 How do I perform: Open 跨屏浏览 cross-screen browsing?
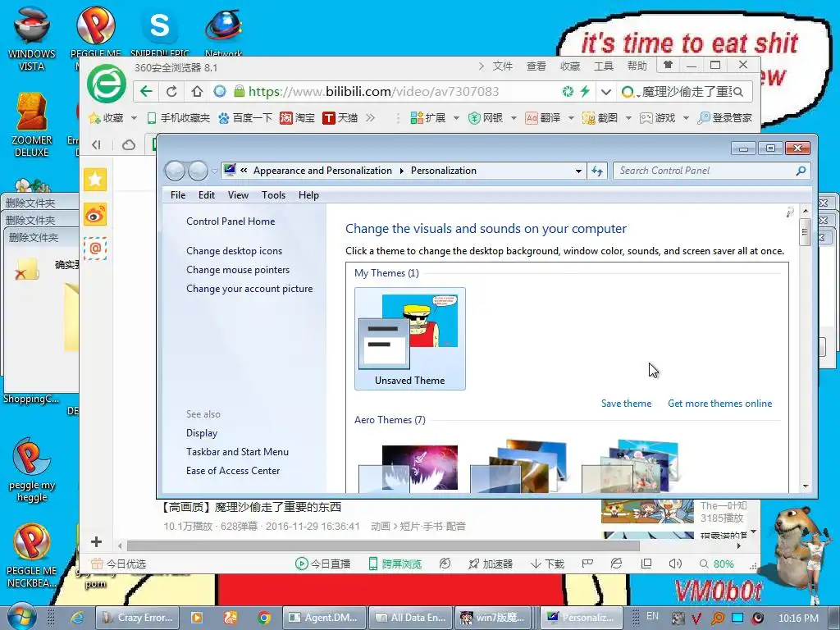[395, 564]
